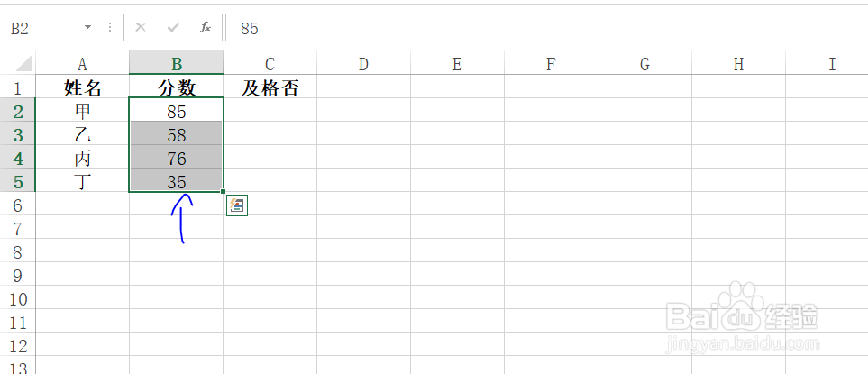Image resolution: width=868 pixels, height=374 pixels.
Task: Select column B header
Action: [177, 63]
